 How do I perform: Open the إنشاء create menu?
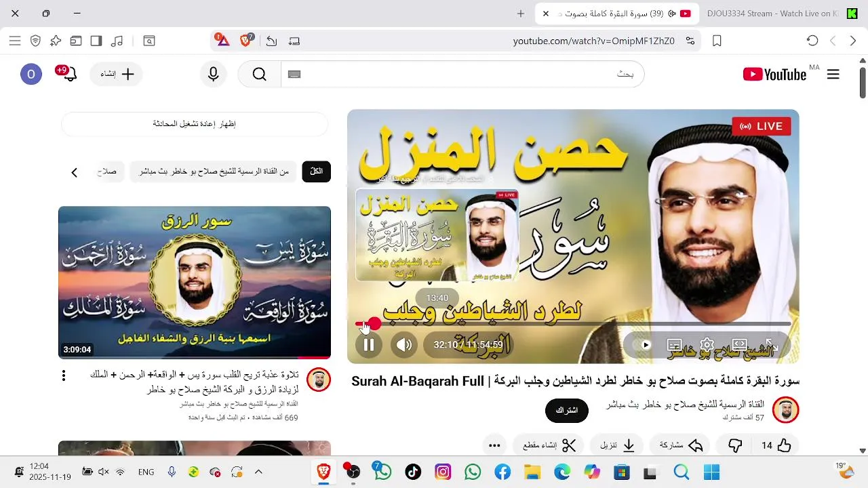click(x=116, y=75)
